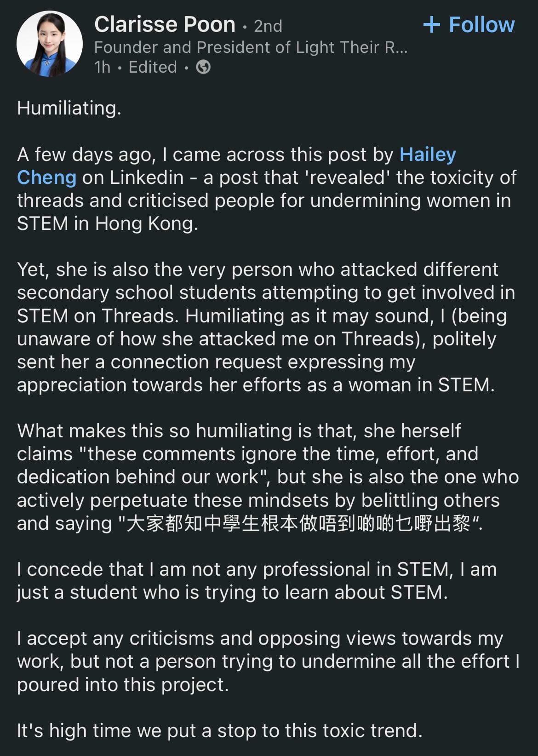Image resolution: width=538 pixels, height=756 pixels.
Task: Click the paragraph starting A few days ago
Action: (x=267, y=189)
